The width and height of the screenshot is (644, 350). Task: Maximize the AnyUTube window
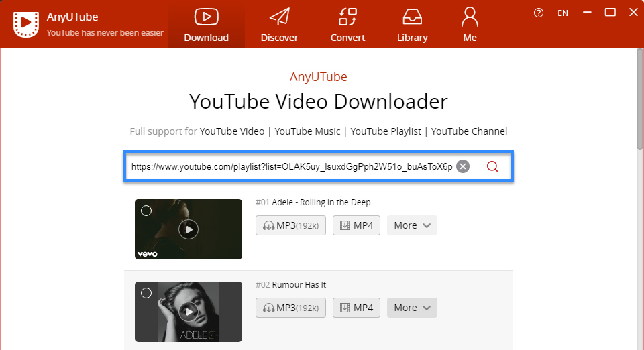[x=610, y=13]
